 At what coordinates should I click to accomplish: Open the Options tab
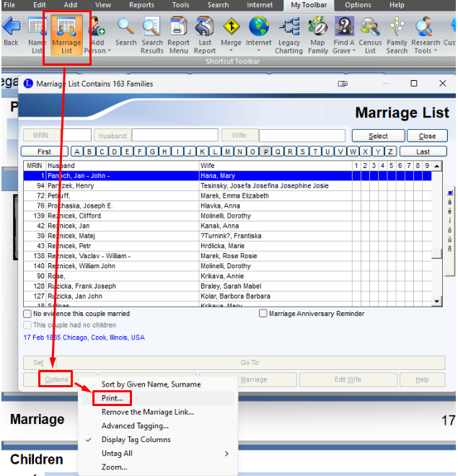tap(358, 5)
